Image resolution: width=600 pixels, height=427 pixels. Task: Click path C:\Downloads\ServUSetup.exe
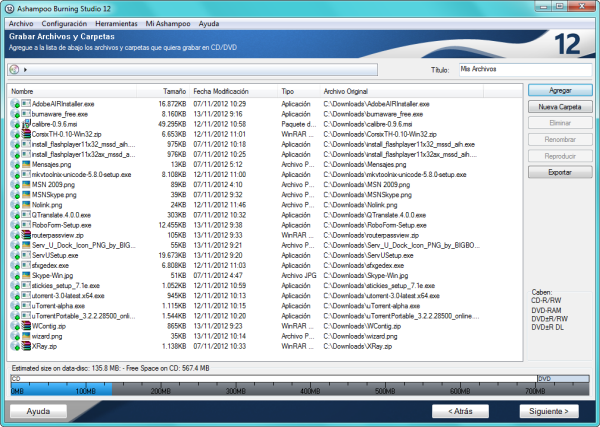(368, 255)
